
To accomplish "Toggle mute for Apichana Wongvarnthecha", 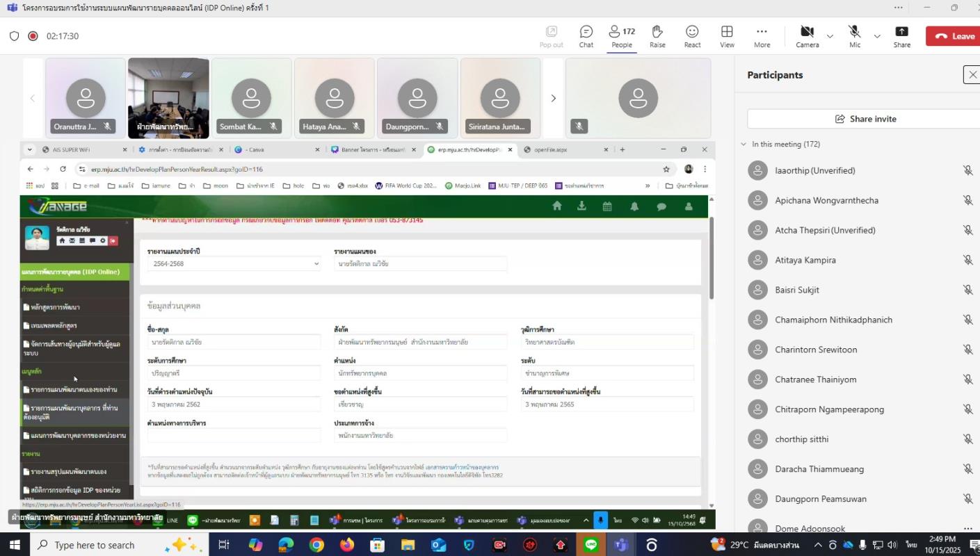I will (x=967, y=200).
